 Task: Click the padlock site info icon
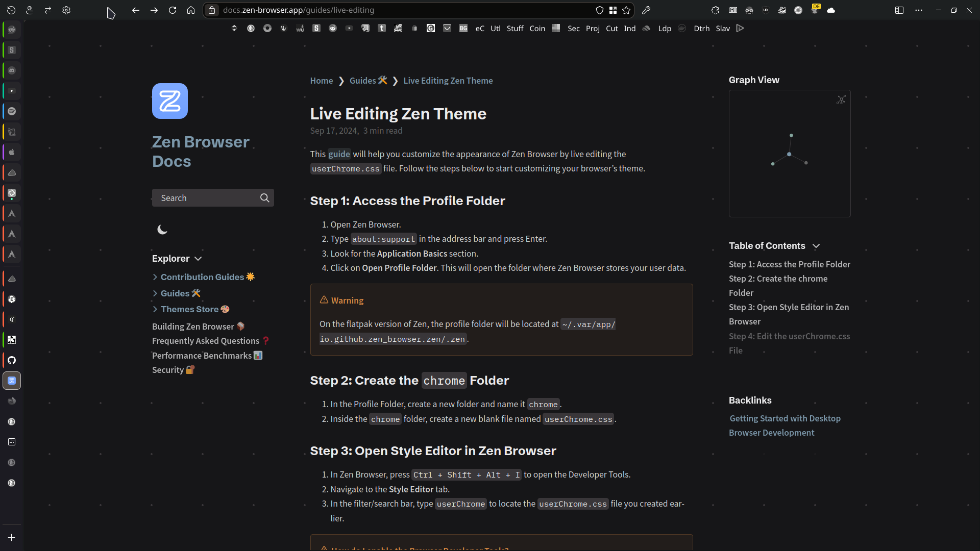coord(212,10)
